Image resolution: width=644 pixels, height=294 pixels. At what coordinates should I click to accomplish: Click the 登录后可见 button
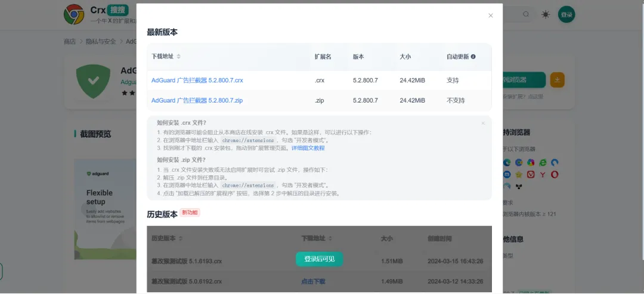[319, 259]
